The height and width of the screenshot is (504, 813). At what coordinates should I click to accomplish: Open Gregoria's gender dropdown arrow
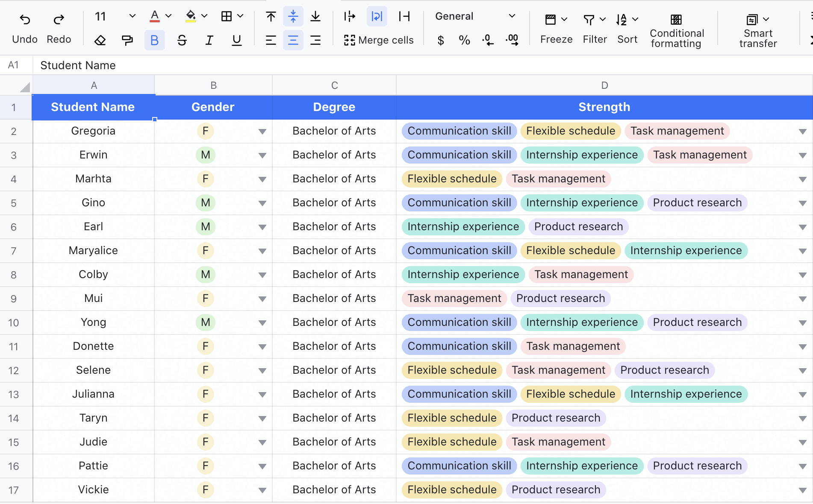(262, 132)
